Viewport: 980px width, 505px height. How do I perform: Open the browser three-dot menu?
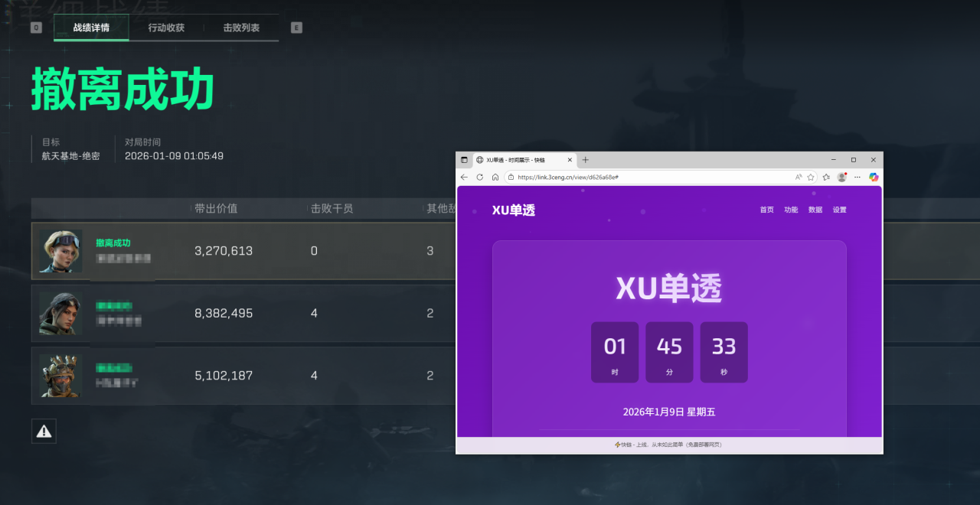pos(857,177)
